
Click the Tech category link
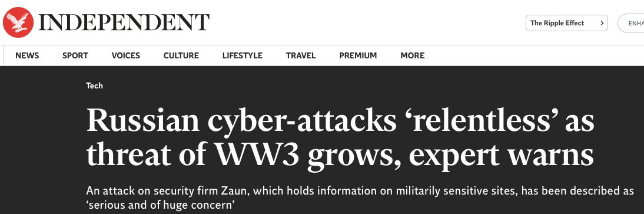tap(94, 85)
